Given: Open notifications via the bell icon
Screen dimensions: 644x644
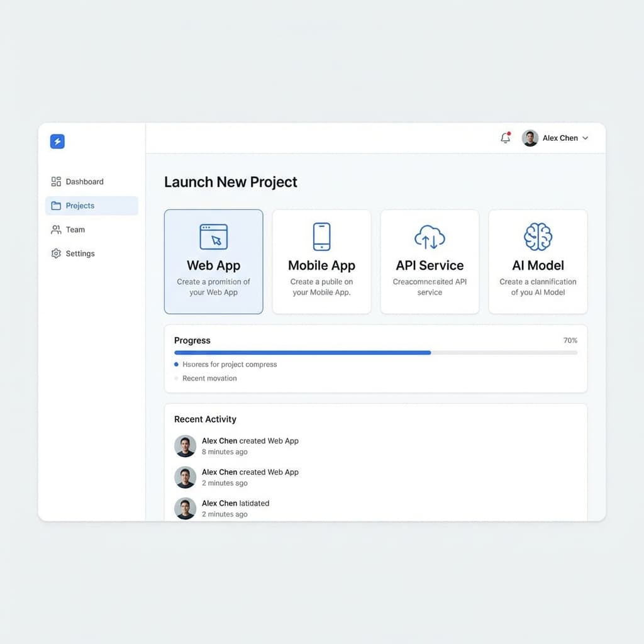Looking at the screenshot, I should click(505, 138).
